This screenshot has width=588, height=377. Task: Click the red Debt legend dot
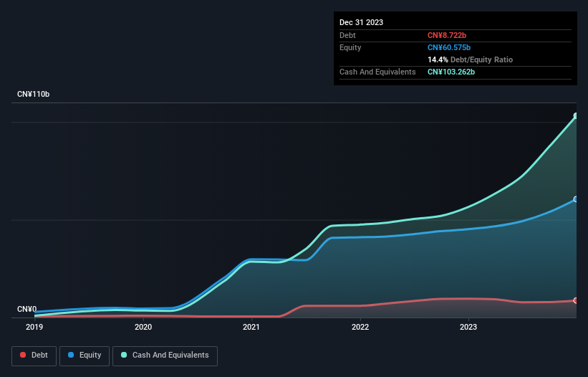tap(23, 355)
